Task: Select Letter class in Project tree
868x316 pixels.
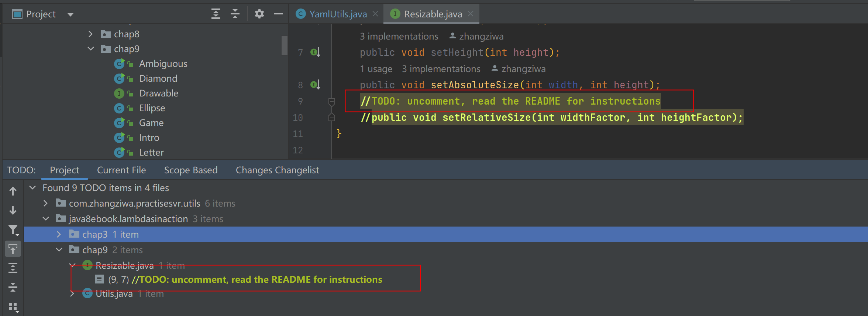Action: (151, 152)
